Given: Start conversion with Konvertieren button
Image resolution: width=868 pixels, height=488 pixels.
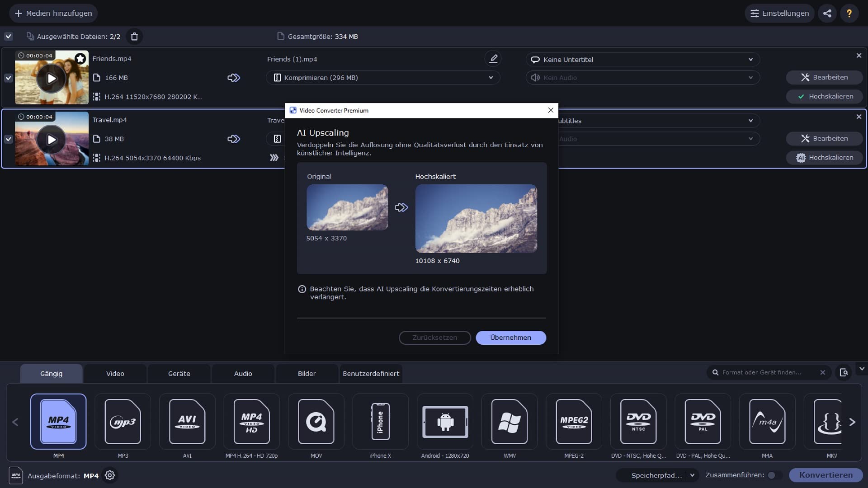Looking at the screenshot, I should (x=826, y=475).
